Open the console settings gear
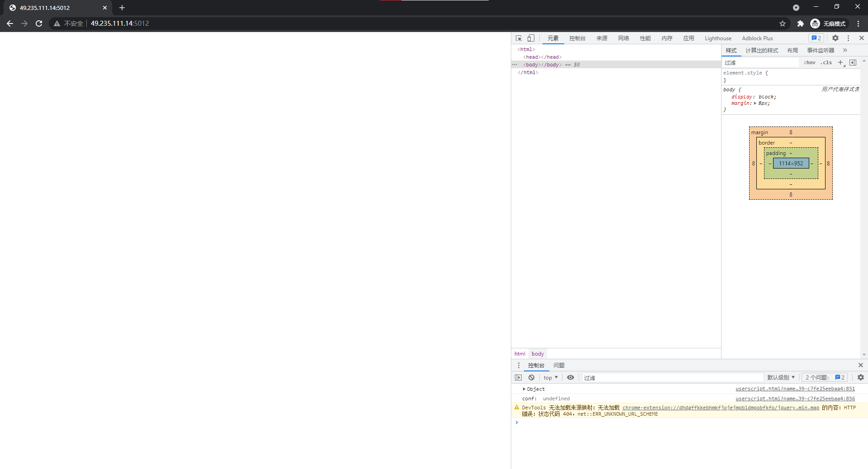The image size is (868, 469). [861, 377]
